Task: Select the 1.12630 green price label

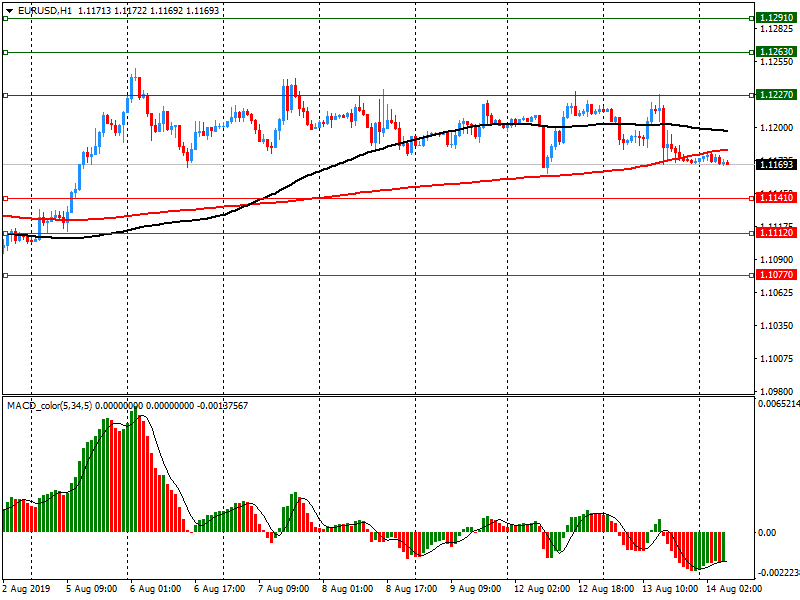Action: coord(776,52)
